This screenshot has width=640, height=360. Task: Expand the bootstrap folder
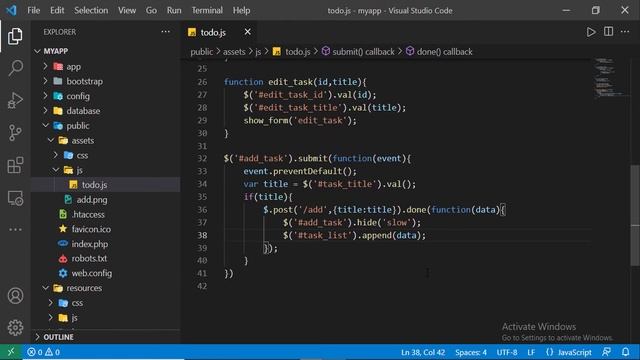[x=46, y=81]
